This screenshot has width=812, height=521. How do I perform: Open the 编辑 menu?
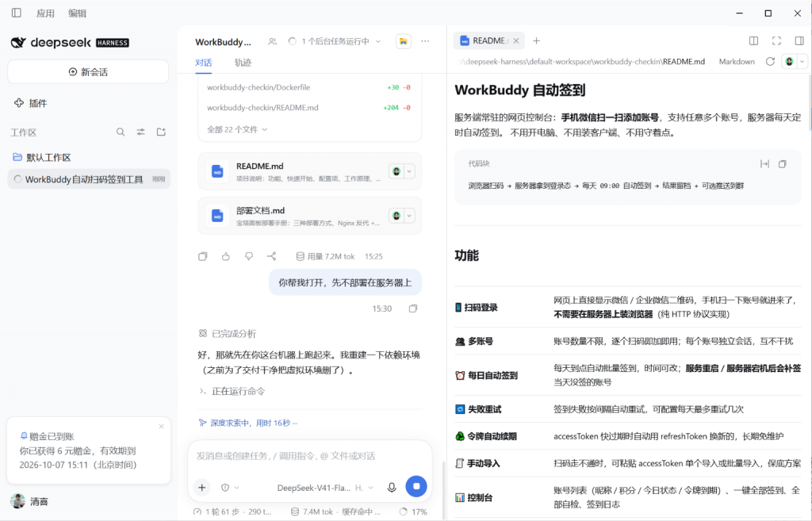77,13
